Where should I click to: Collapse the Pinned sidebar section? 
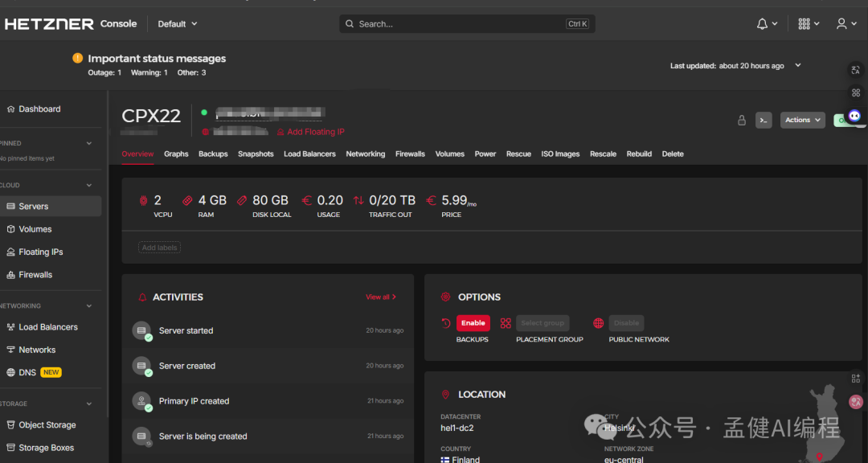(x=89, y=143)
